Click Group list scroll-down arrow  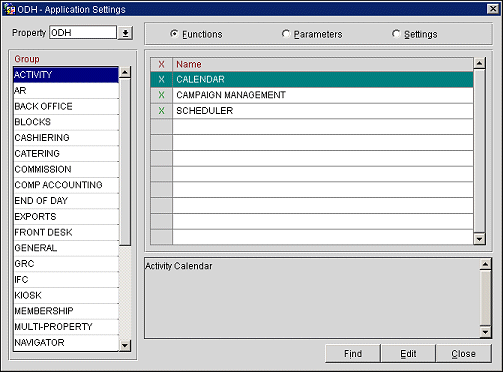[x=125, y=345]
